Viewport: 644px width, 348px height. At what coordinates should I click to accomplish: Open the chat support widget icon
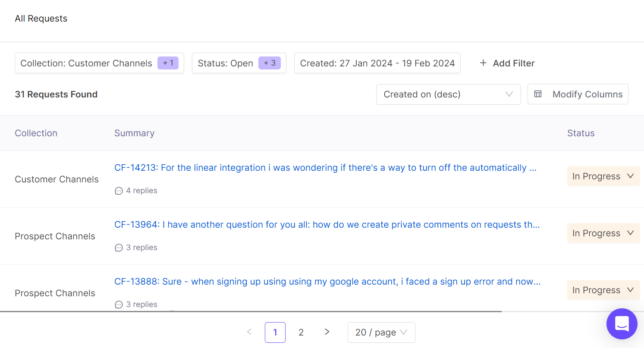622,324
